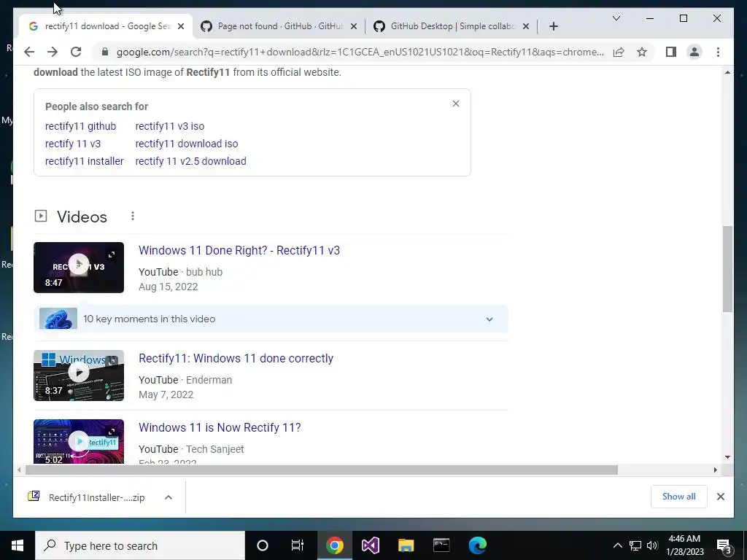The height and width of the screenshot is (560, 747).
Task: Select the rectify11 download Google Search tab
Action: (x=107, y=26)
